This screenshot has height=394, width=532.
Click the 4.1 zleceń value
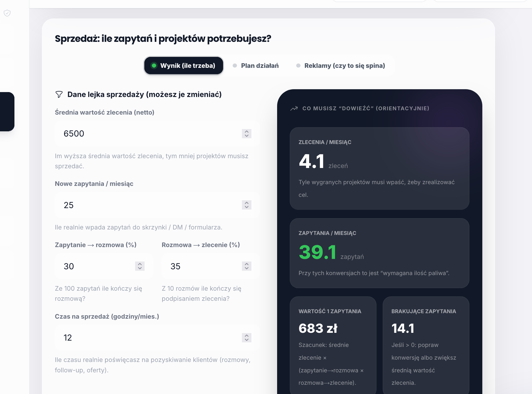(312, 161)
